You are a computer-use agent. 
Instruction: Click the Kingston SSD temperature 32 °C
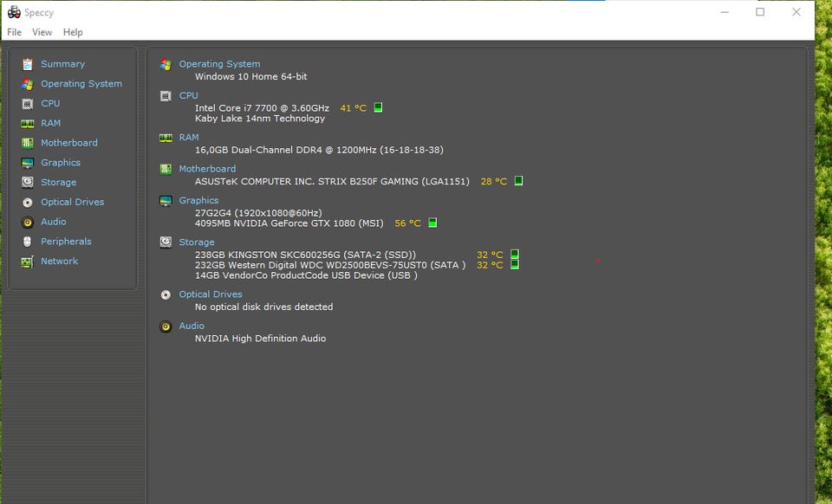click(x=489, y=255)
